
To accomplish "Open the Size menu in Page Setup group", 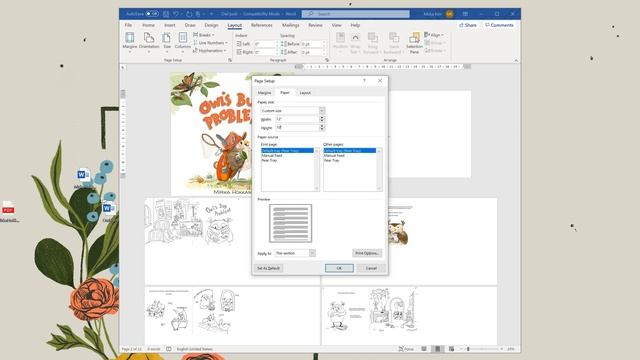I will tap(167, 42).
